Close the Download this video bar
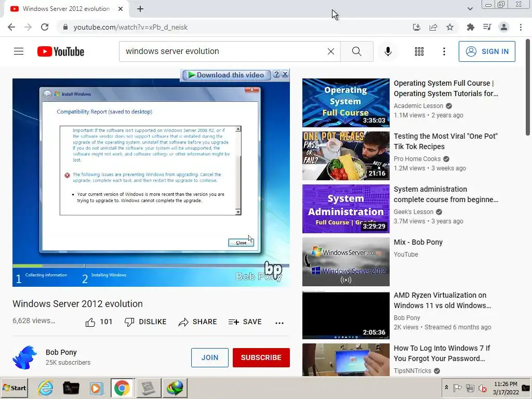 285,74
